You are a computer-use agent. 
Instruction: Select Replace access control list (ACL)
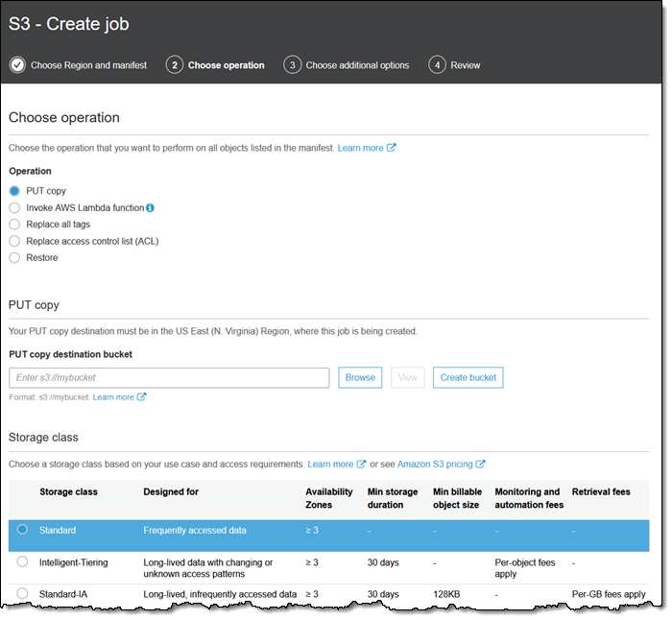pyautogui.click(x=14, y=241)
